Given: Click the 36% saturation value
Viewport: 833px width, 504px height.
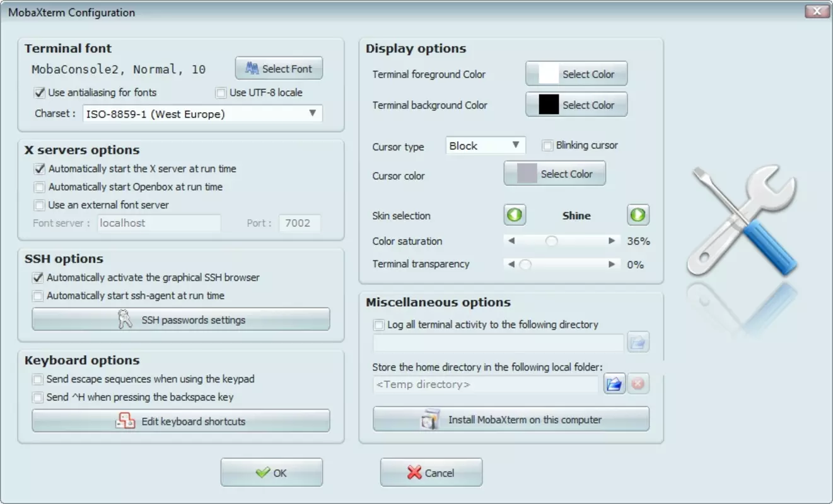Looking at the screenshot, I should point(638,241).
